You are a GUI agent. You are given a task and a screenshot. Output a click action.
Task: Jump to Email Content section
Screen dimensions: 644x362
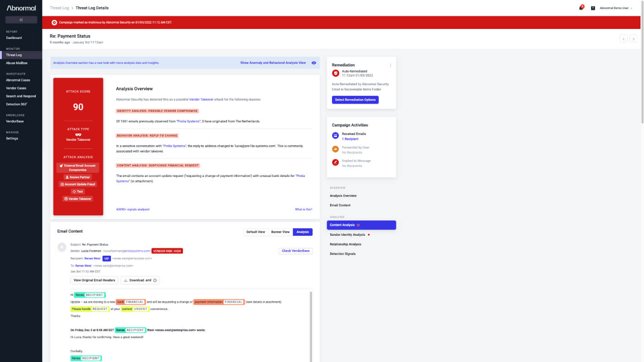[x=340, y=205]
